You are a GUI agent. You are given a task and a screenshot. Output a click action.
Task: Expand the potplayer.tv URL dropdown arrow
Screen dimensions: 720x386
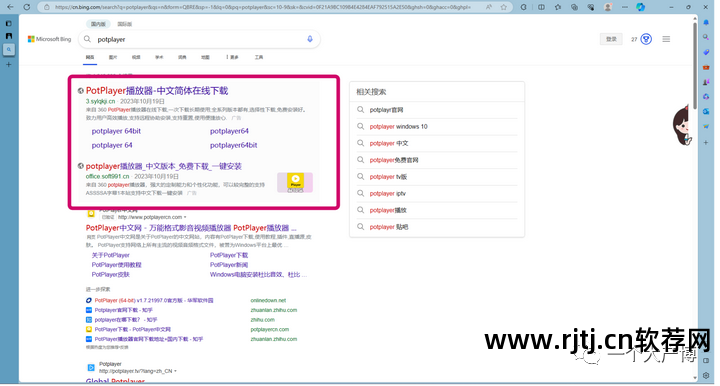click(x=175, y=371)
